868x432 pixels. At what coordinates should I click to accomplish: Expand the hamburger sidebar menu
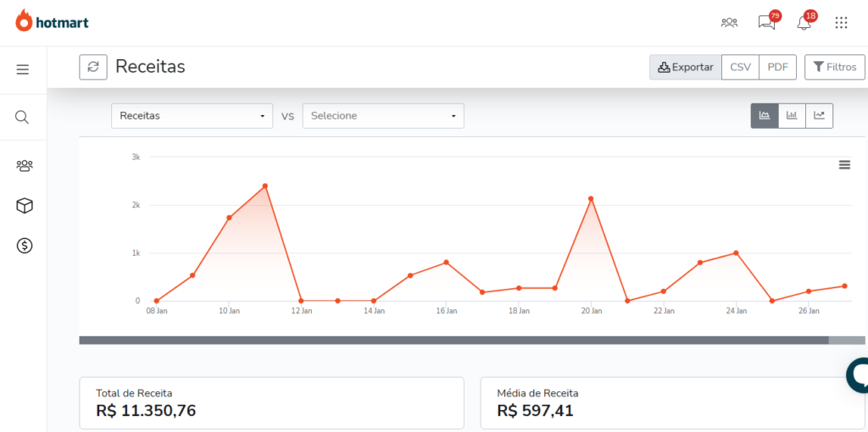tap(23, 69)
